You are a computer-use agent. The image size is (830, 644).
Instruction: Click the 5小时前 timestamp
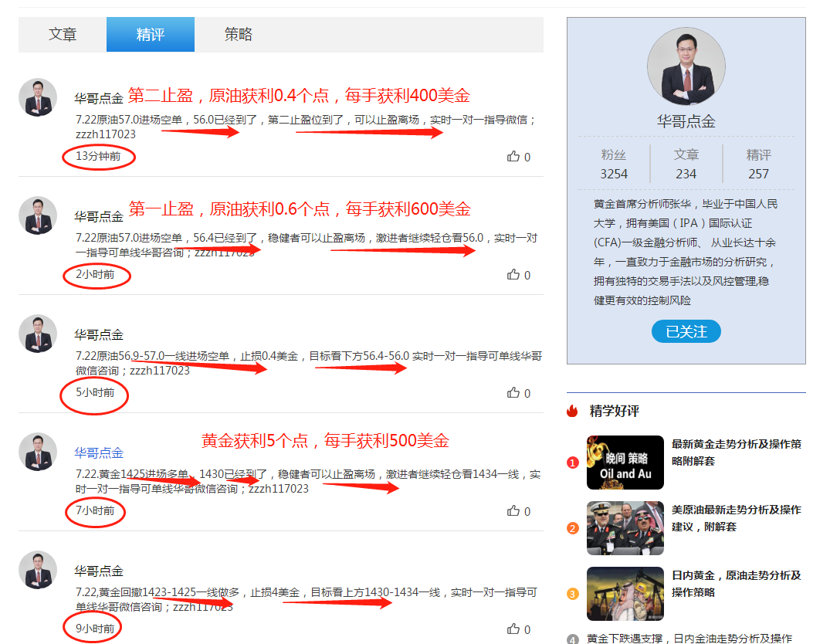pos(95,392)
